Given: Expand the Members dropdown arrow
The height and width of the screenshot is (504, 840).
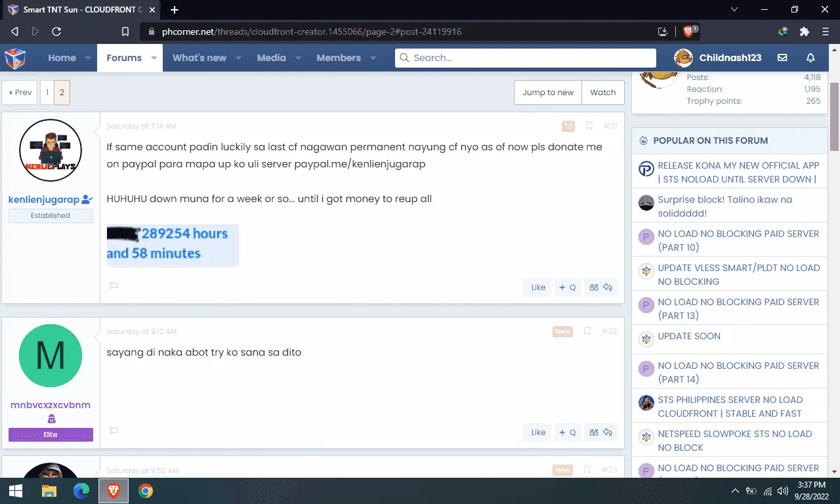Looking at the screenshot, I should 373,58.
